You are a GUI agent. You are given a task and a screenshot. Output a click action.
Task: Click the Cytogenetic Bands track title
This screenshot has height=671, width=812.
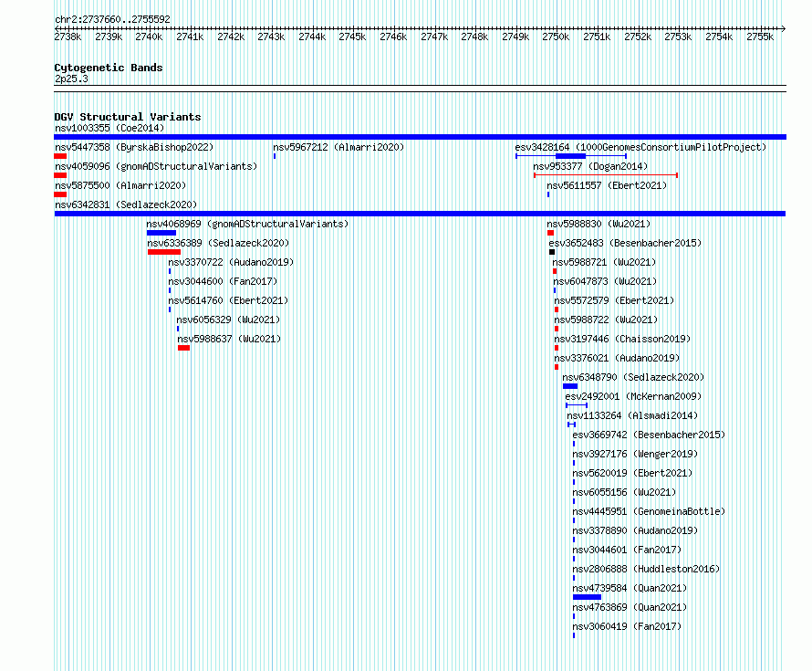(109, 68)
